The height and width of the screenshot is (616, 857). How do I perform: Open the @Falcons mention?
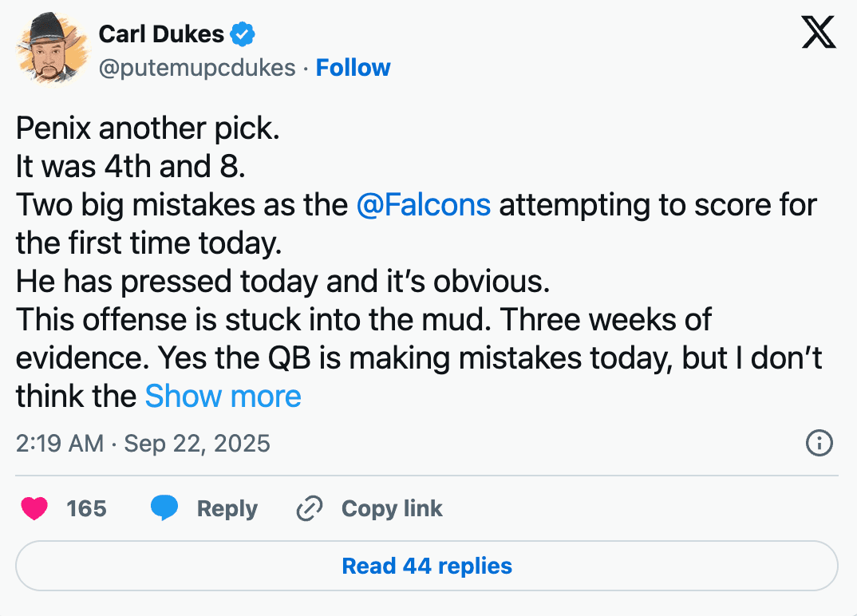point(424,205)
